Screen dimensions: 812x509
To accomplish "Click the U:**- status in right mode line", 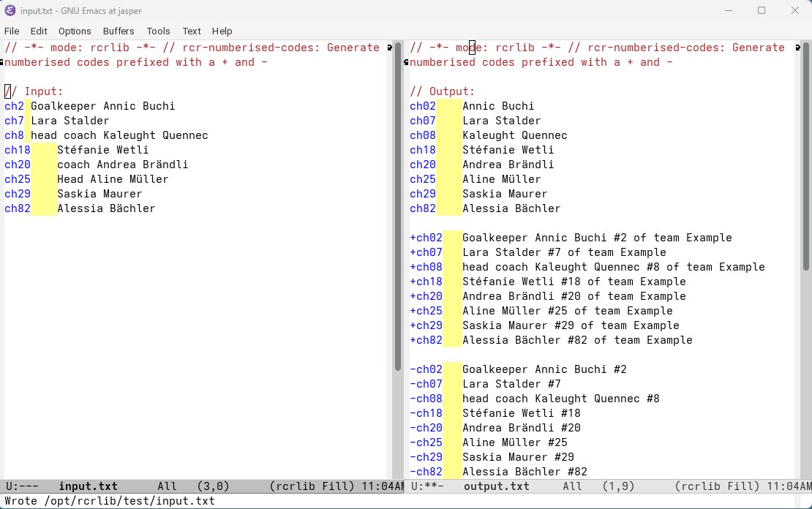I will tap(428, 487).
